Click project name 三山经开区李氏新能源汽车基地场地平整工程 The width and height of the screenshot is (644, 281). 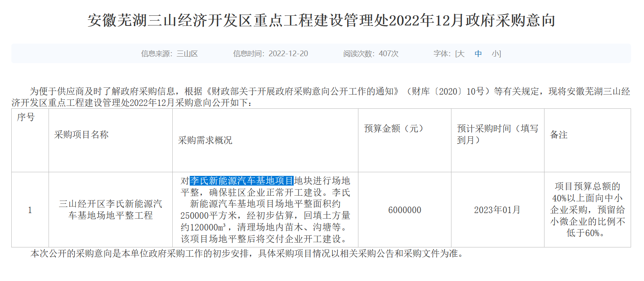[x=110, y=209]
